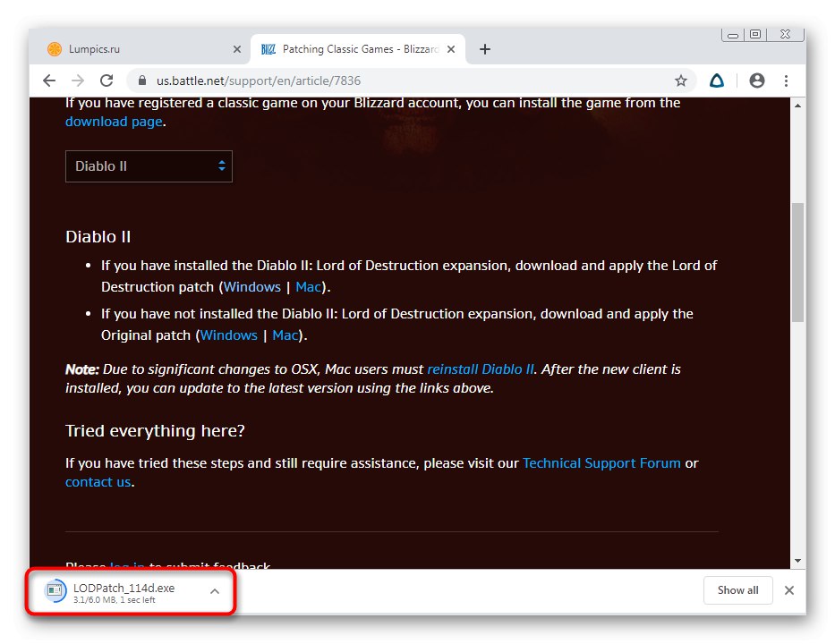Viewport: 835px width, 644px height.
Task: Click the LODPatch exe file icon
Action: [55, 590]
